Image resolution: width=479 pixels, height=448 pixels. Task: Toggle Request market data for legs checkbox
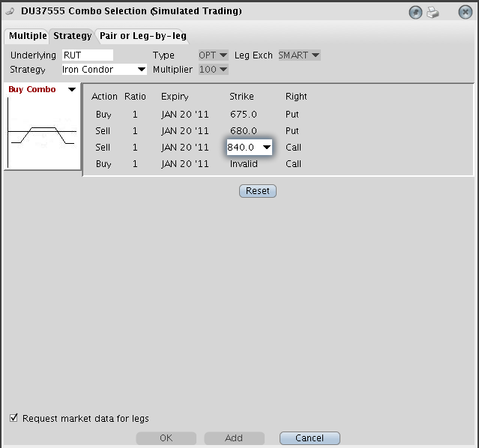pyautogui.click(x=14, y=418)
